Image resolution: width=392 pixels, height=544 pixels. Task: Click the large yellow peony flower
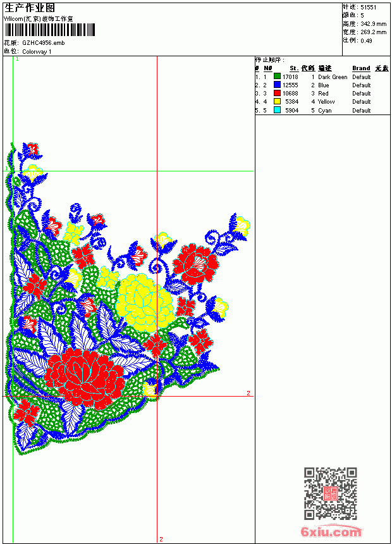pos(145,303)
